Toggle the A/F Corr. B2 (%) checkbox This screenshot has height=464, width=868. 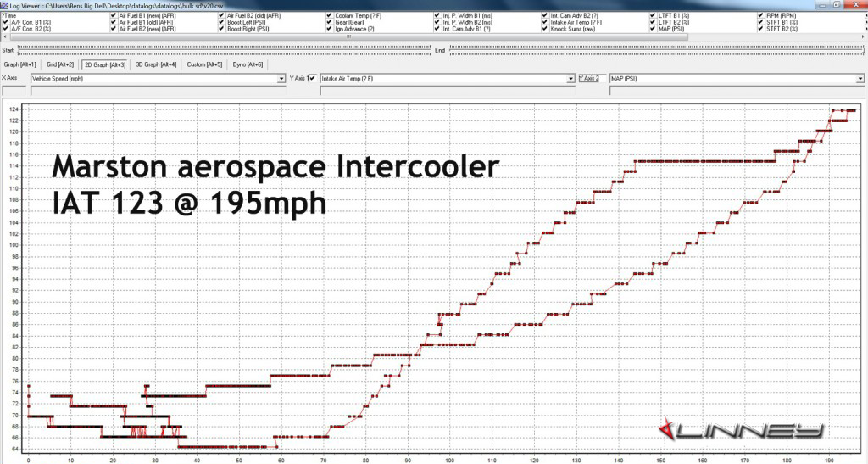pyautogui.click(x=6, y=29)
